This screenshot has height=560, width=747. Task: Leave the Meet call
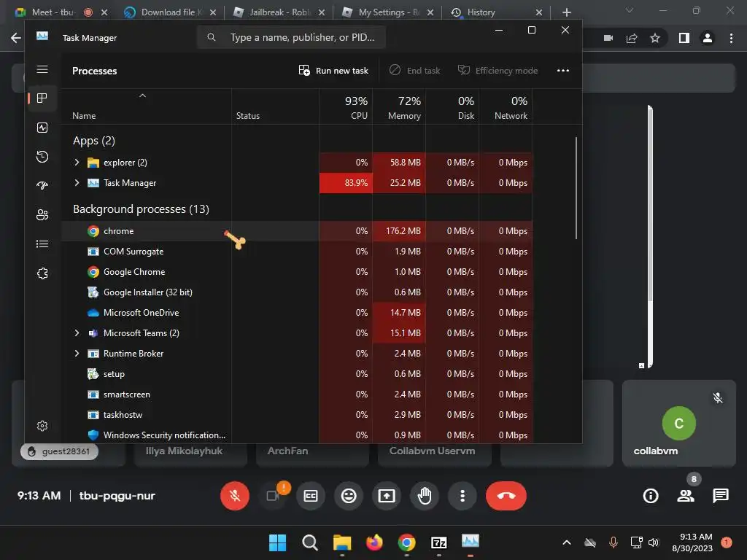[x=506, y=496]
